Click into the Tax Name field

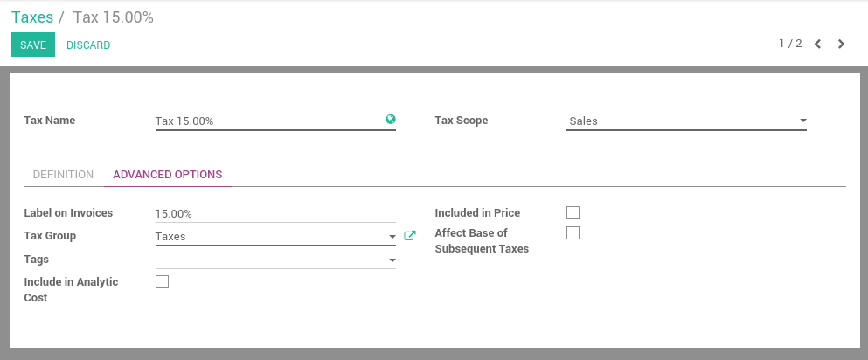267,121
